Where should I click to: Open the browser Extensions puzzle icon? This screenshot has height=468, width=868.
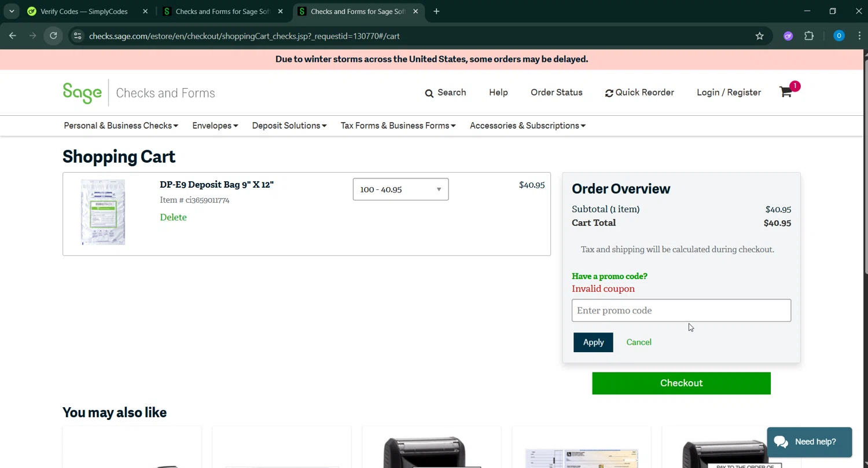pyautogui.click(x=809, y=36)
